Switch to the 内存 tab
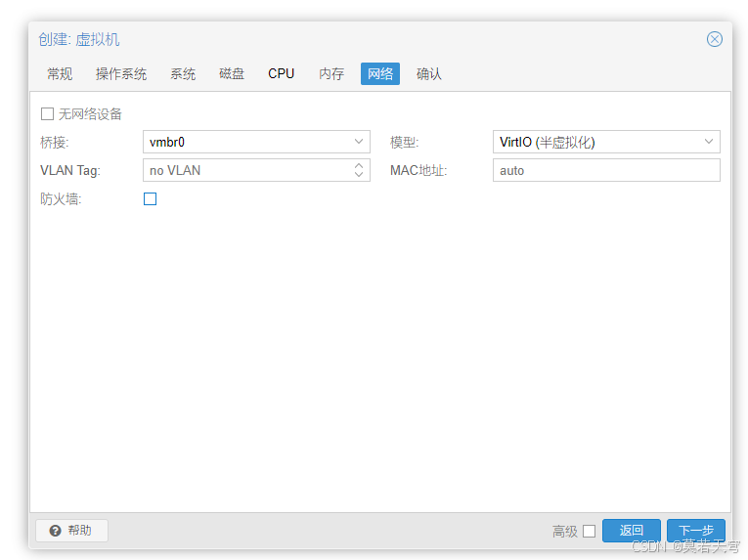748x560 pixels. click(331, 74)
